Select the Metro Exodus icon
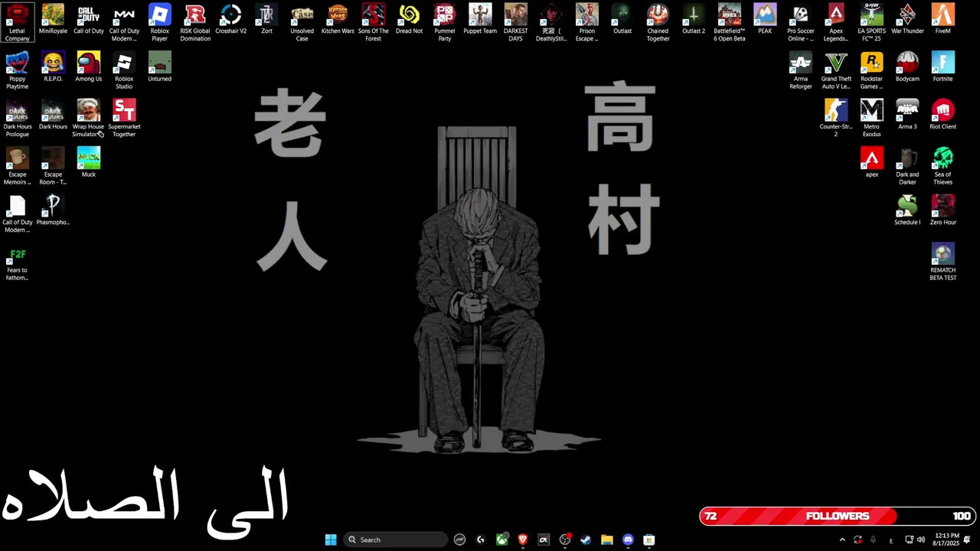Image resolution: width=980 pixels, height=551 pixels. point(871,119)
